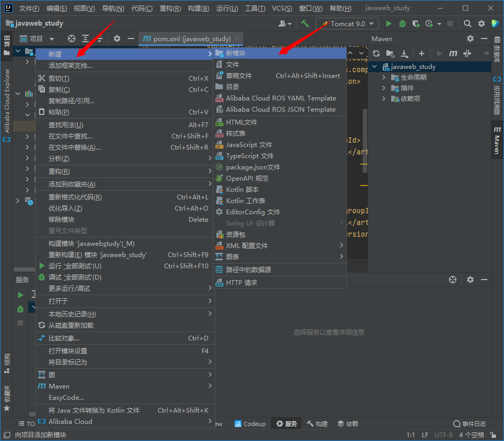Click the 1:1 cursor position indicator
504x441 pixels.
click(410, 435)
